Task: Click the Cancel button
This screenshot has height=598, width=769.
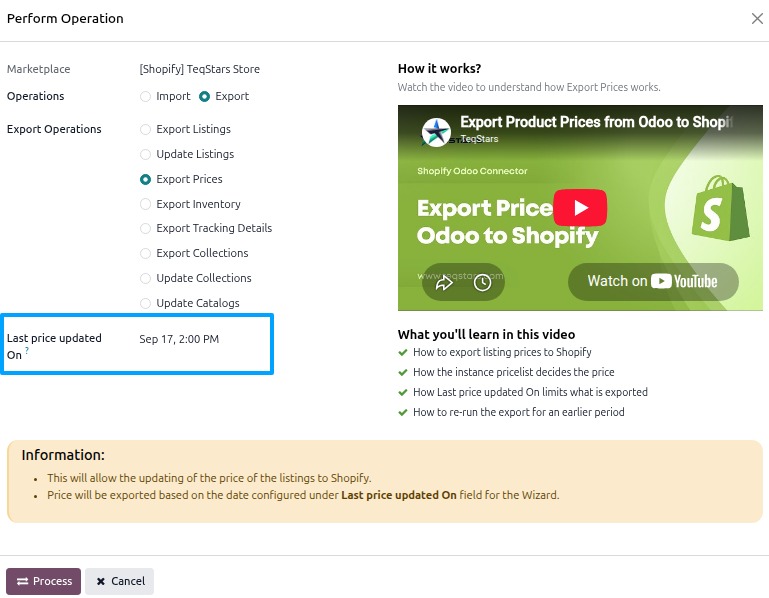Action: 120,581
